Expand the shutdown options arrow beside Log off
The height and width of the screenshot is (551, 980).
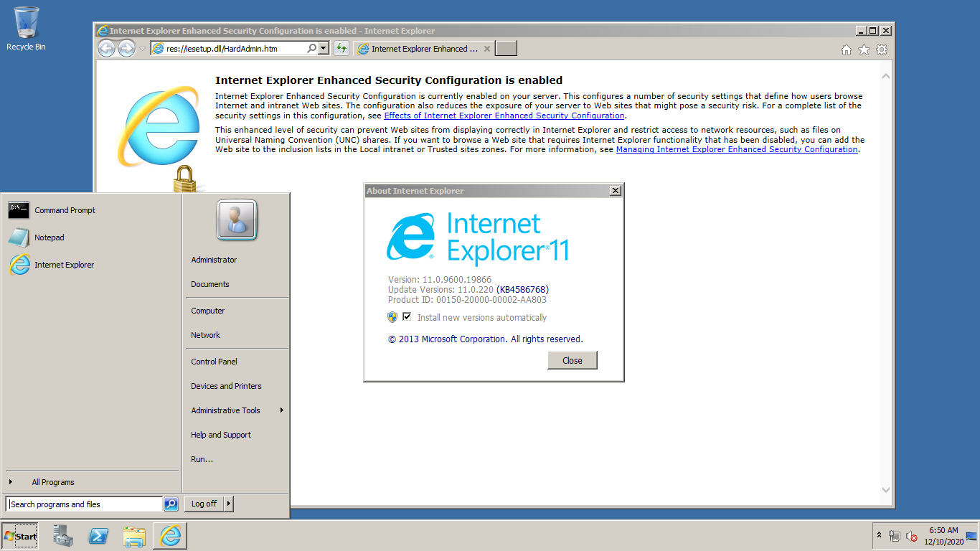click(x=229, y=504)
